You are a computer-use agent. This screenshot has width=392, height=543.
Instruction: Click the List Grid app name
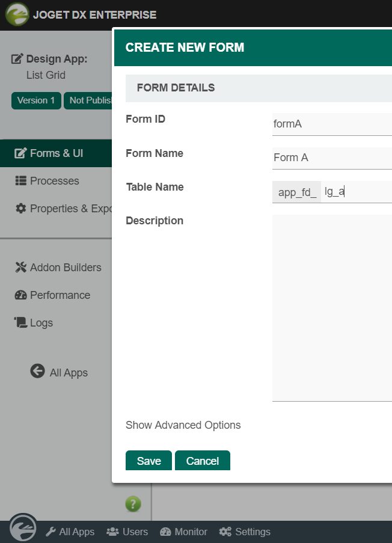46,75
